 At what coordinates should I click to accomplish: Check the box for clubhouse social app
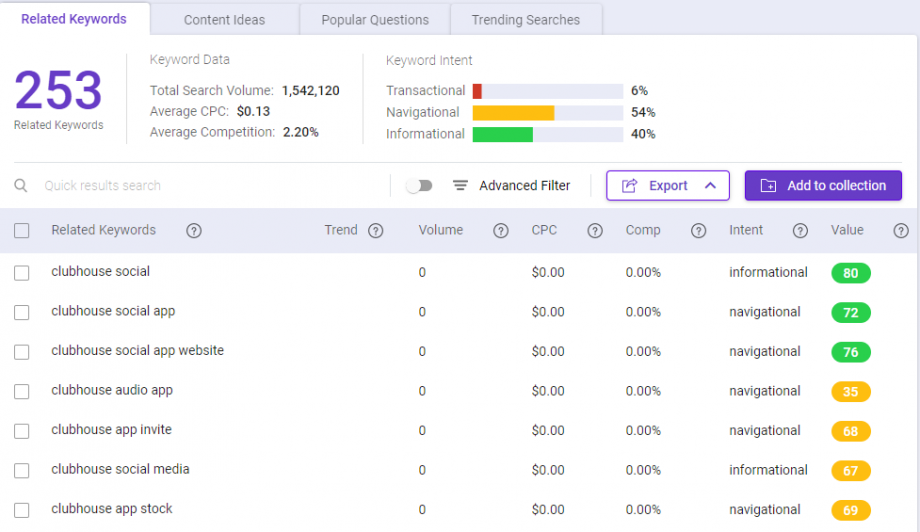22,312
